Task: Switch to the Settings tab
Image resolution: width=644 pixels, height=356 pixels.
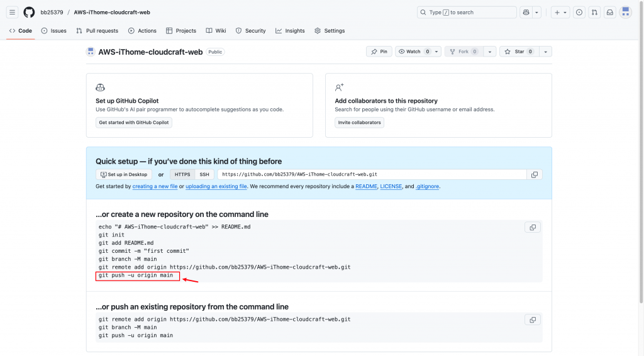Action: [x=330, y=31]
